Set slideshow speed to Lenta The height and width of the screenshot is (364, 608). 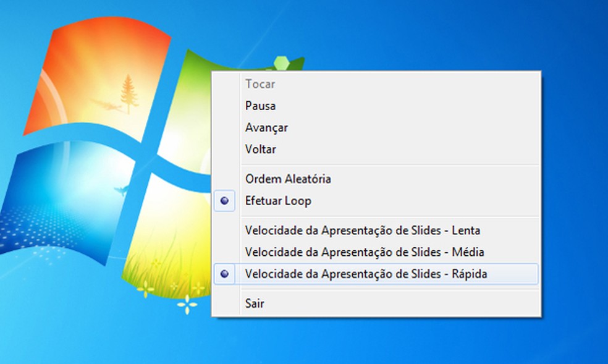coord(376,231)
